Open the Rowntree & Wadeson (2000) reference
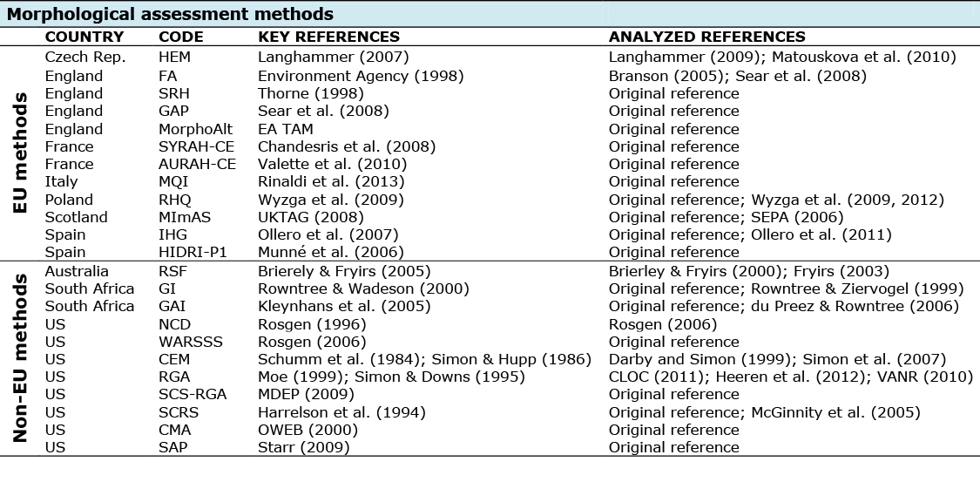The image size is (980, 482). (364, 289)
